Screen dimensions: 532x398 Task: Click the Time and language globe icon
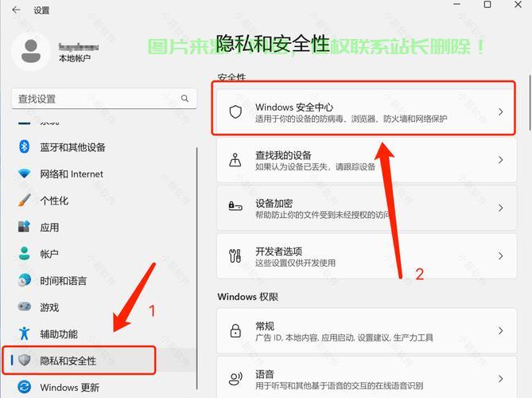[24, 280]
